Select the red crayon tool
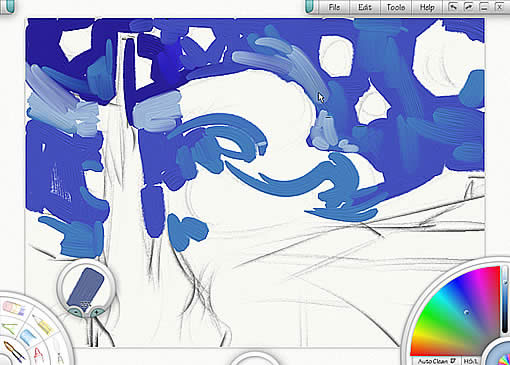Viewport: 510px width, 365px height. 38,355
